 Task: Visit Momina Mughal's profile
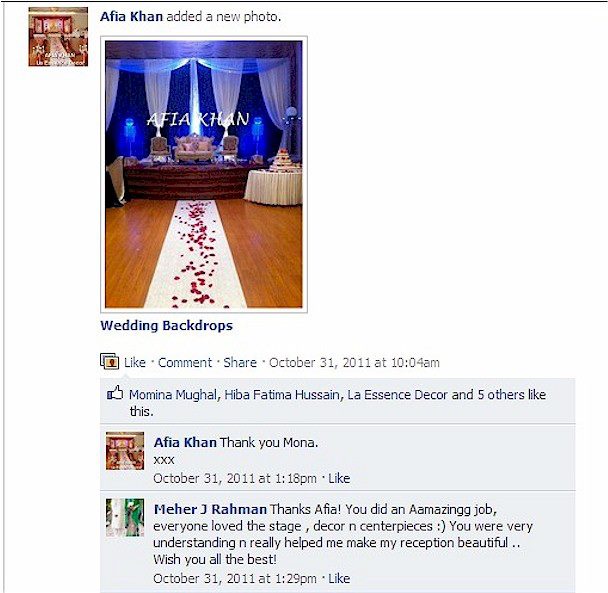coord(173,395)
